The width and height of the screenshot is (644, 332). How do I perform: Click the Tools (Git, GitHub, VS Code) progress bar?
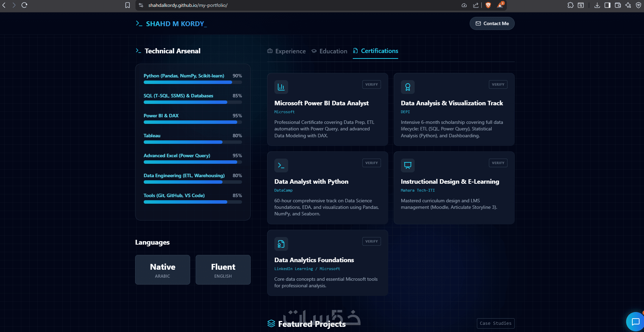point(193,202)
